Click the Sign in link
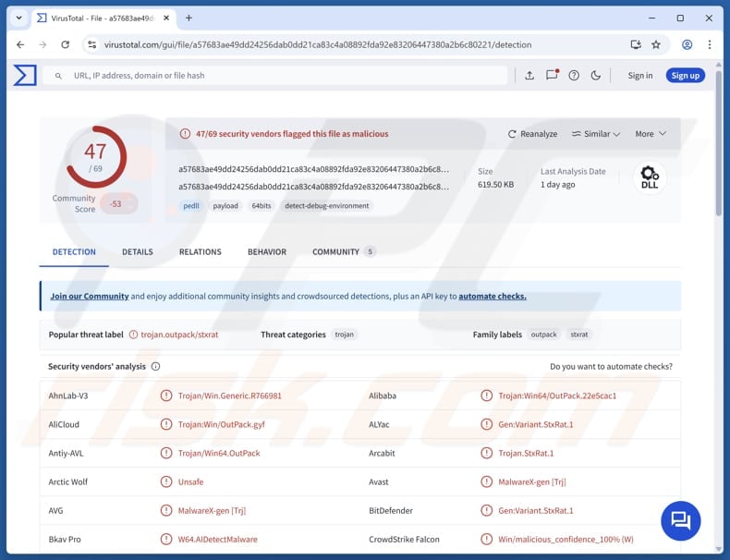 pos(640,76)
